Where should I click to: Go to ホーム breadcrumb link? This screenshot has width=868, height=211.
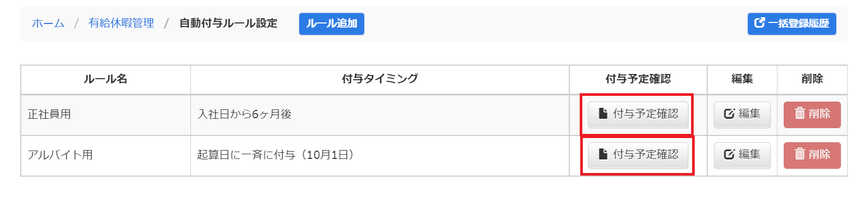click(x=48, y=23)
